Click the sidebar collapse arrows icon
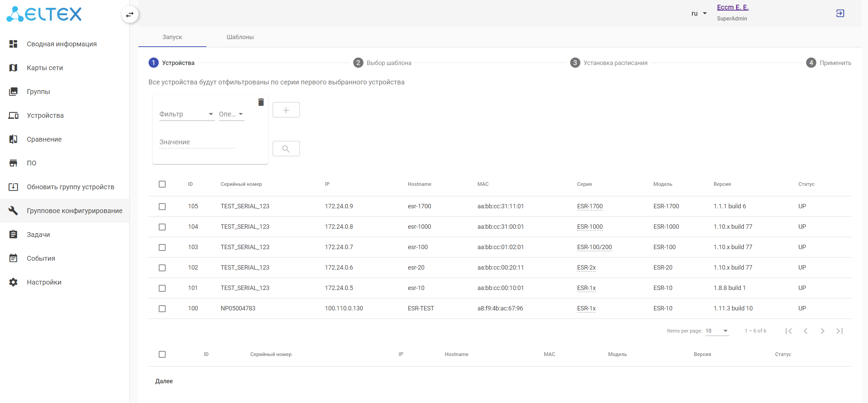The image size is (868, 403). point(130,15)
